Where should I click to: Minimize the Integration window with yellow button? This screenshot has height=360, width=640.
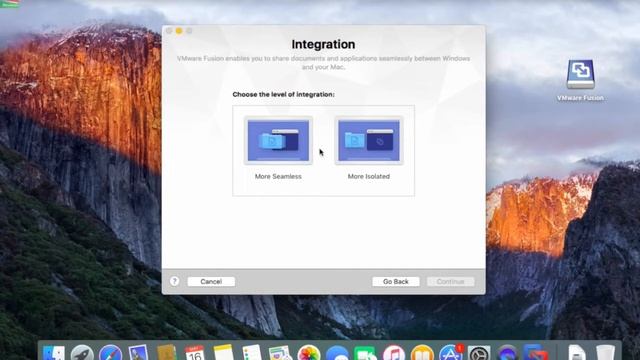click(x=179, y=31)
